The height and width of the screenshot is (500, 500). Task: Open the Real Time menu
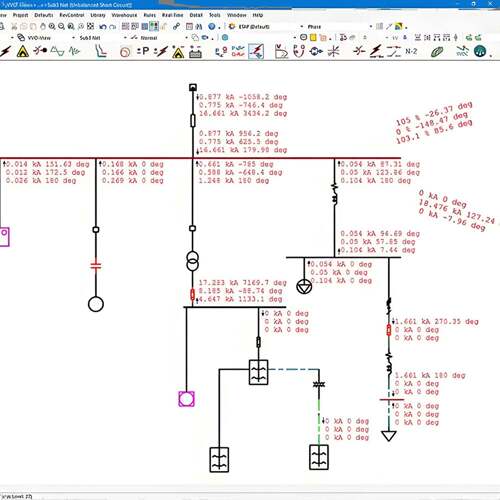(172, 15)
